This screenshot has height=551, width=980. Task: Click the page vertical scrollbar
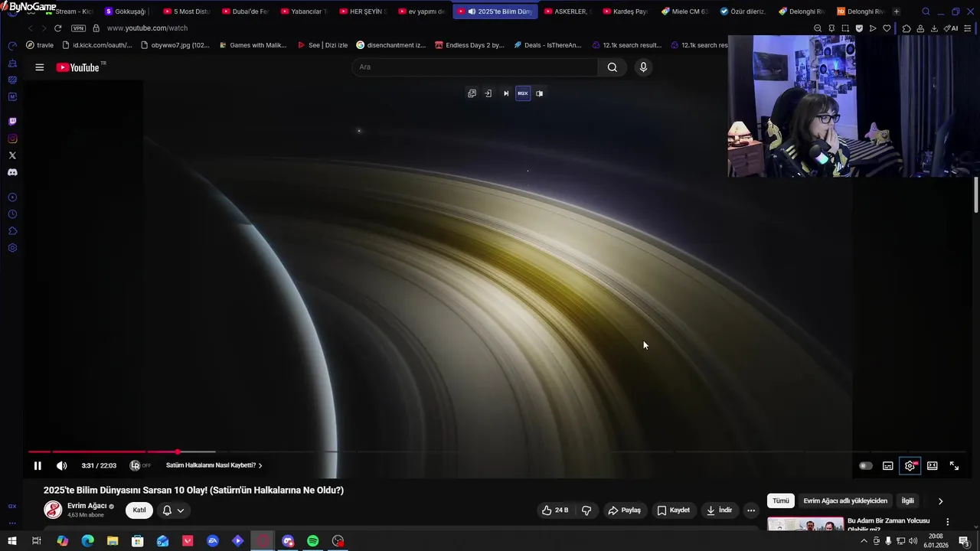click(976, 195)
